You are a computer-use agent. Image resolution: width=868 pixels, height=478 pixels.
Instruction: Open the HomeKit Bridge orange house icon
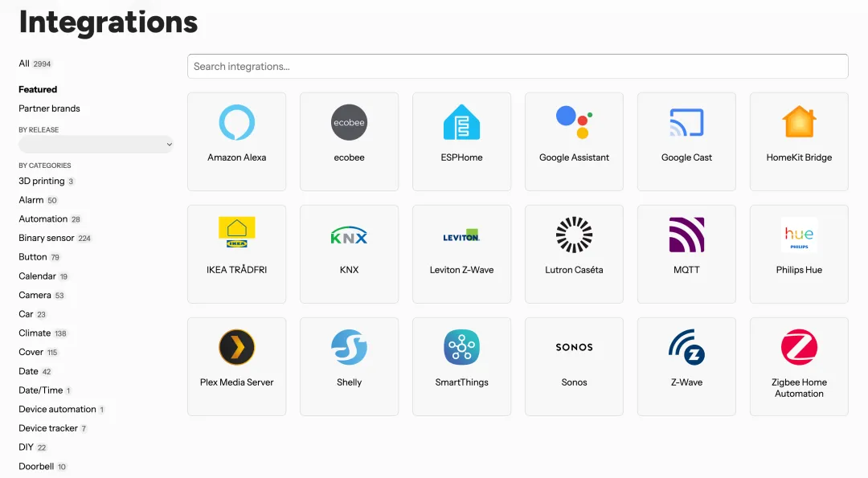[x=799, y=122]
